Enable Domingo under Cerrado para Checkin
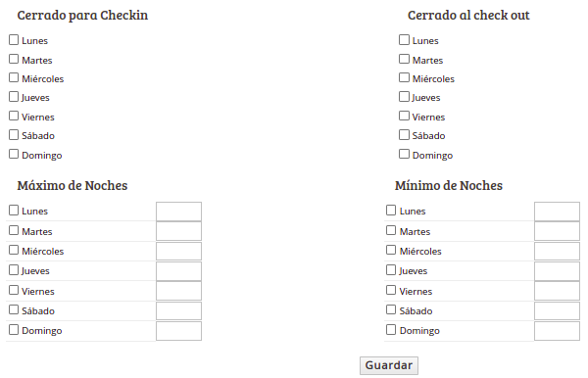This screenshot has height=378, width=588. [x=14, y=154]
